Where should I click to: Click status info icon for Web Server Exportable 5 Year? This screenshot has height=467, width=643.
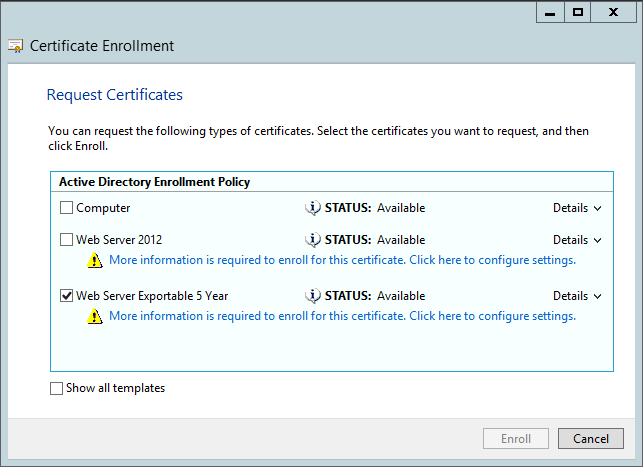point(312,296)
